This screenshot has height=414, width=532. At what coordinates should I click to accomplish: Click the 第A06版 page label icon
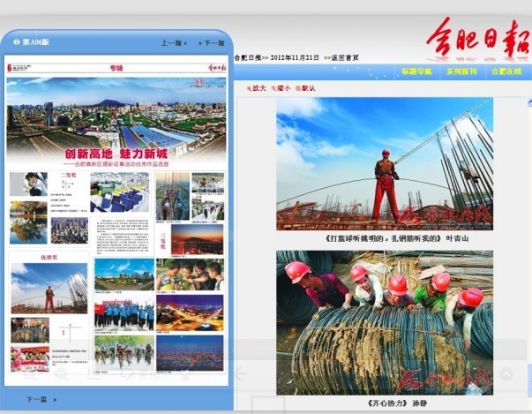click(32, 41)
